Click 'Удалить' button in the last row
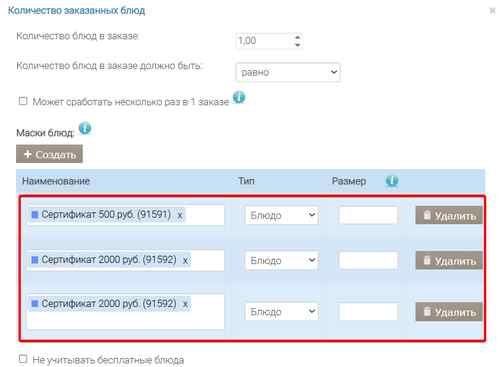The width and height of the screenshot is (500, 367). (449, 312)
